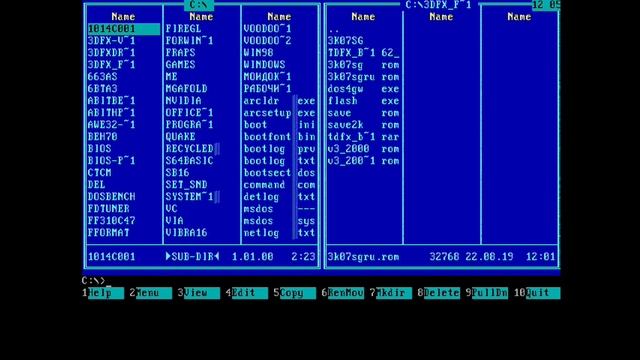The width and height of the screenshot is (640, 360).
Task: Click the 4 Edit function key
Action: point(247,293)
